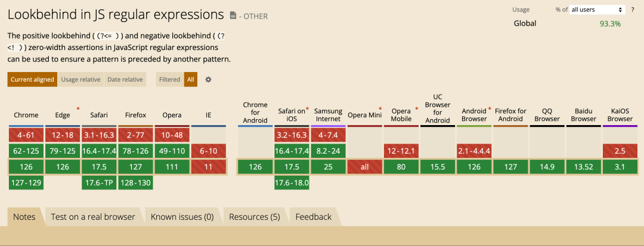The height and width of the screenshot is (246, 644).
Task: Open the Known issues (0) tab
Action: [x=182, y=217]
